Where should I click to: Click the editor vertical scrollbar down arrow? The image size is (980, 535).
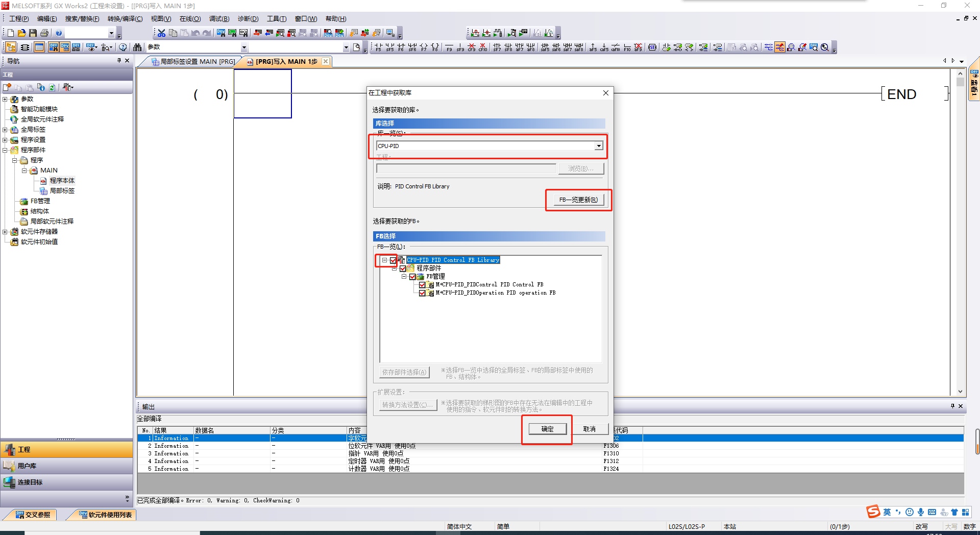coord(960,392)
